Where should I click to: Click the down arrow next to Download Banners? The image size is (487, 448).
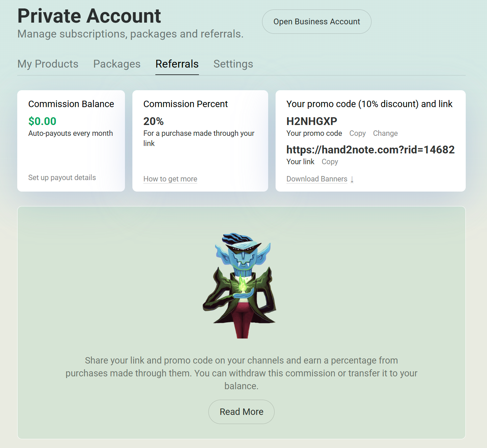[x=352, y=179]
